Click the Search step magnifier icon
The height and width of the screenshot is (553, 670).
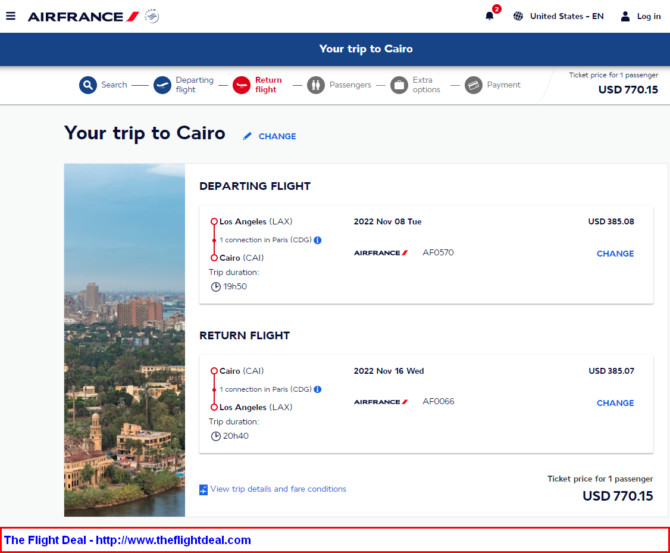coord(88,85)
